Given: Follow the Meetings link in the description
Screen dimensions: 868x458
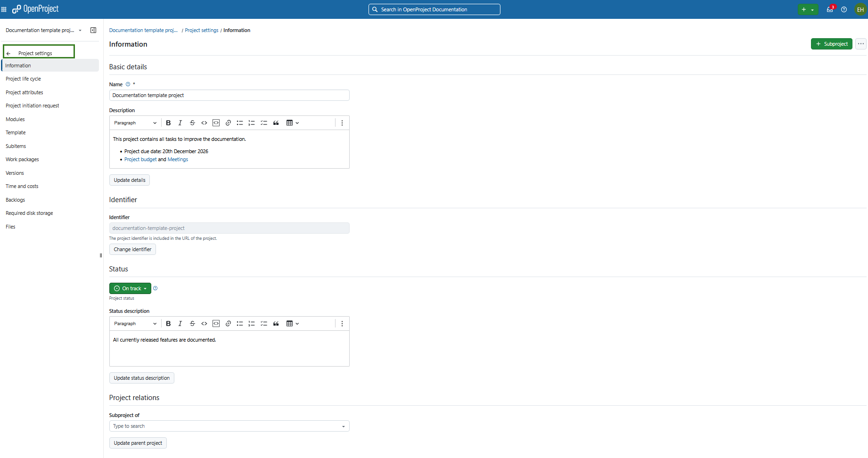Looking at the screenshot, I should [178, 159].
